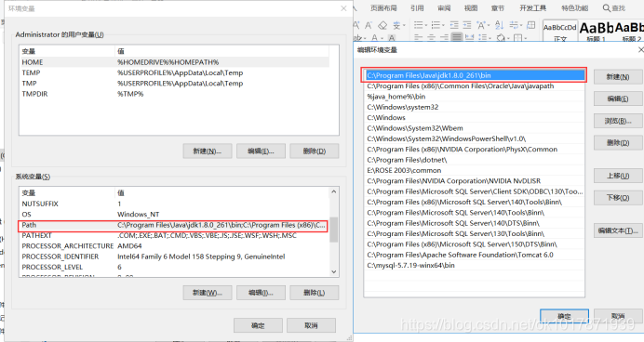Viewport: 644px width, 342px height.
Task: Open the 章节 ribbon tab
Action: 497,8
